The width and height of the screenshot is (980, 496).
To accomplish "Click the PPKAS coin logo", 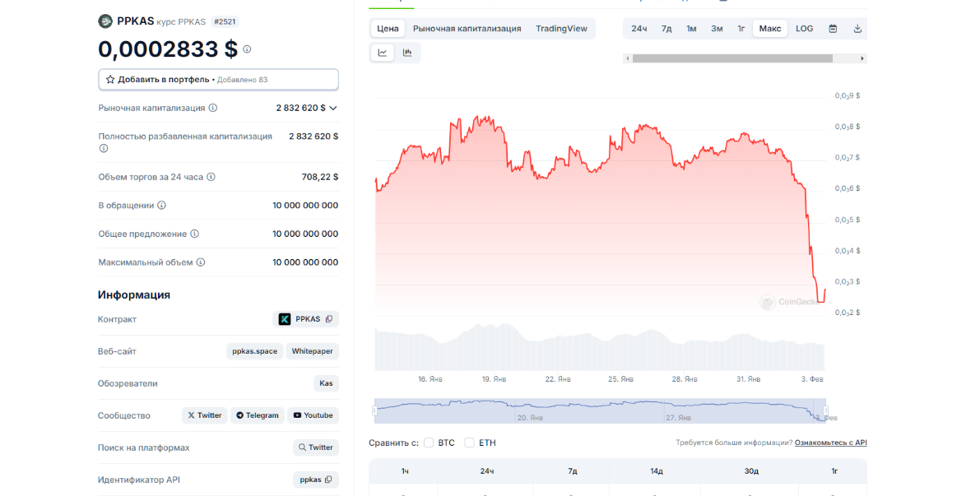I will pos(105,21).
